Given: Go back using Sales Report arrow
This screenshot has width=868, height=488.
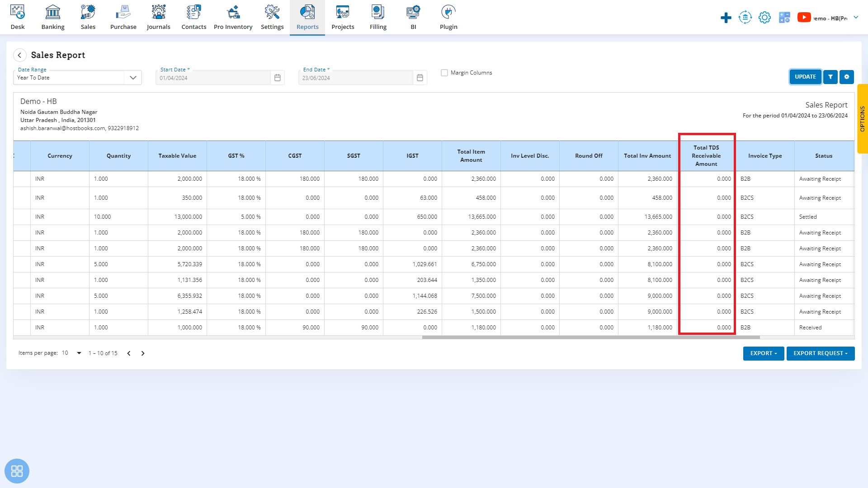Looking at the screenshot, I should (19, 55).
